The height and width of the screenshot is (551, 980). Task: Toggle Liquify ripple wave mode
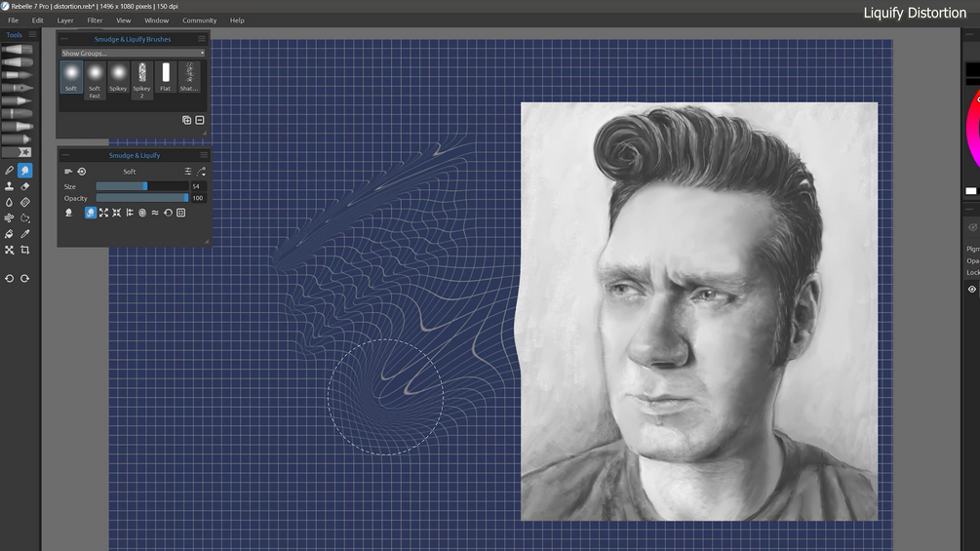(155, 213)
